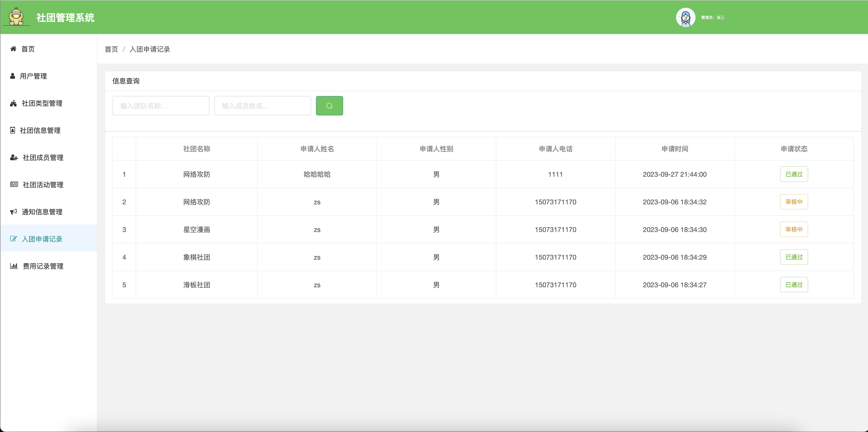Click the user icon beside 用户管理

click(x=13, y=76)
